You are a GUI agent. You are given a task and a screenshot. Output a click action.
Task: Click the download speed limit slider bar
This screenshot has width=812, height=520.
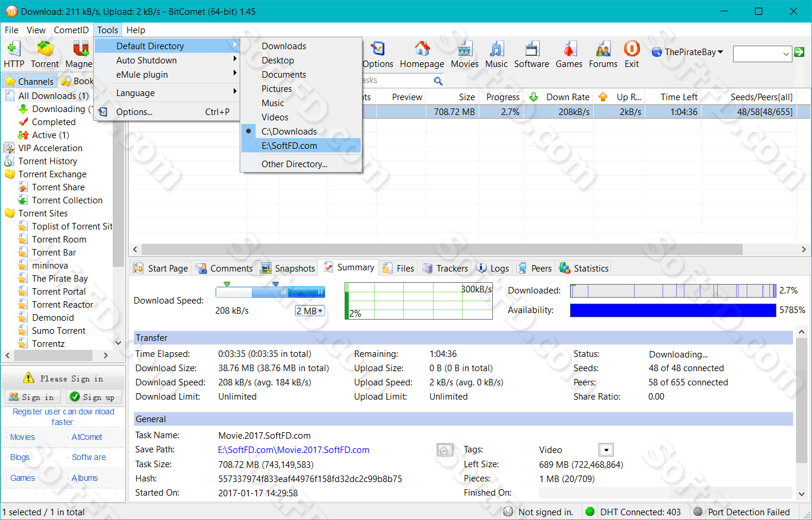click(x=270, y=292)
